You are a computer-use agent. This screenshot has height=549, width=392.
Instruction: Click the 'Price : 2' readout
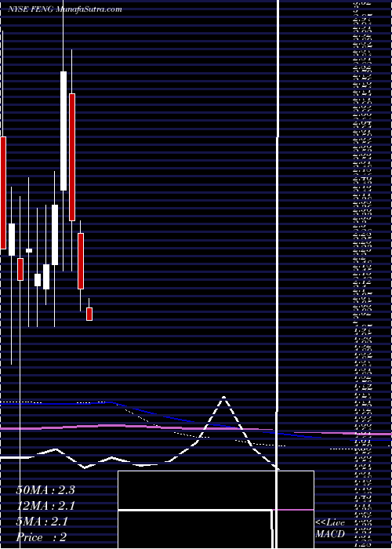pos(42,537)
